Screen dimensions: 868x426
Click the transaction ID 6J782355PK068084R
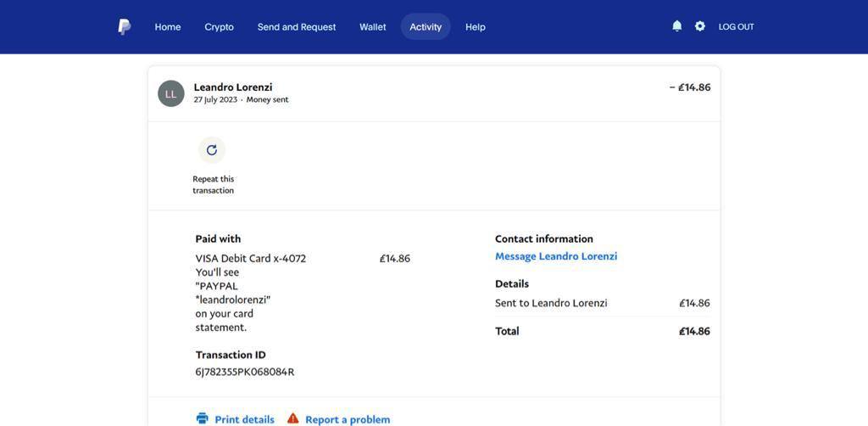coord(245,372)
